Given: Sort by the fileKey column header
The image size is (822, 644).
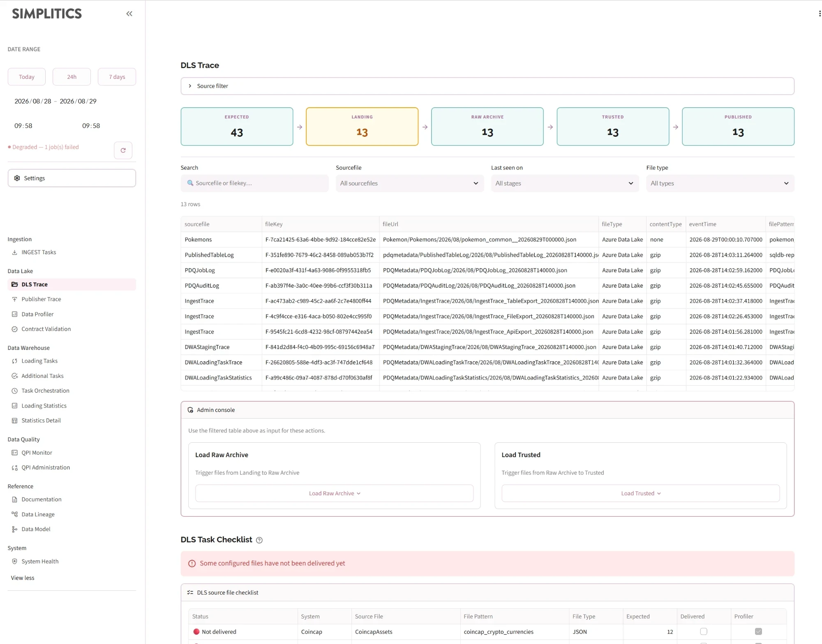Looking at the screenshot, I should coord(321,224).
